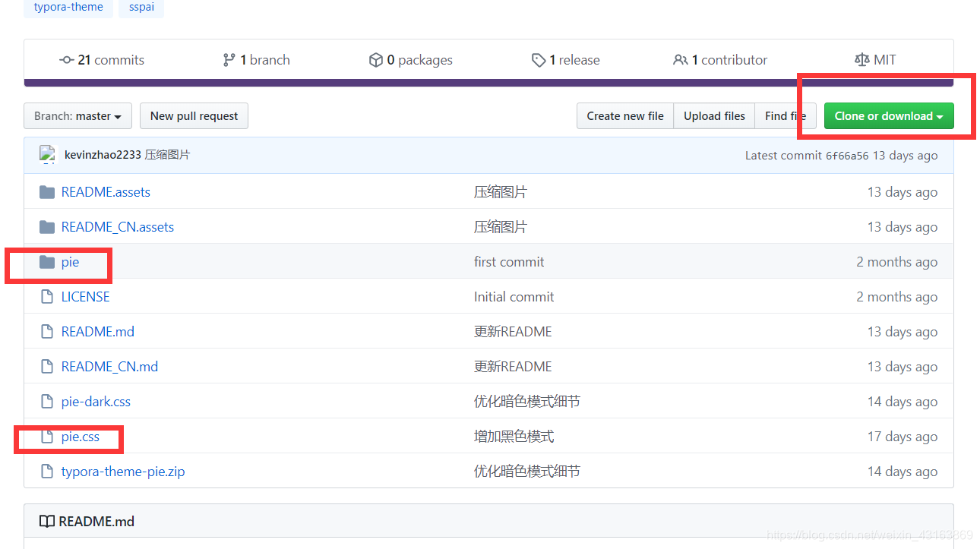Open the sspai topic tag

pyautogui.click(x=141, y=7)
